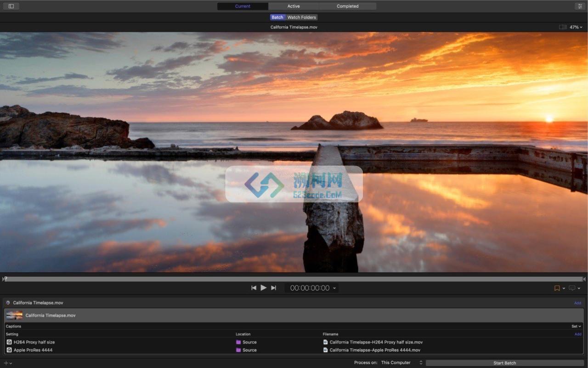The width and height of the screenshot is (588, 368).
Task: Click the Location column header
Action: click(243, 334)
